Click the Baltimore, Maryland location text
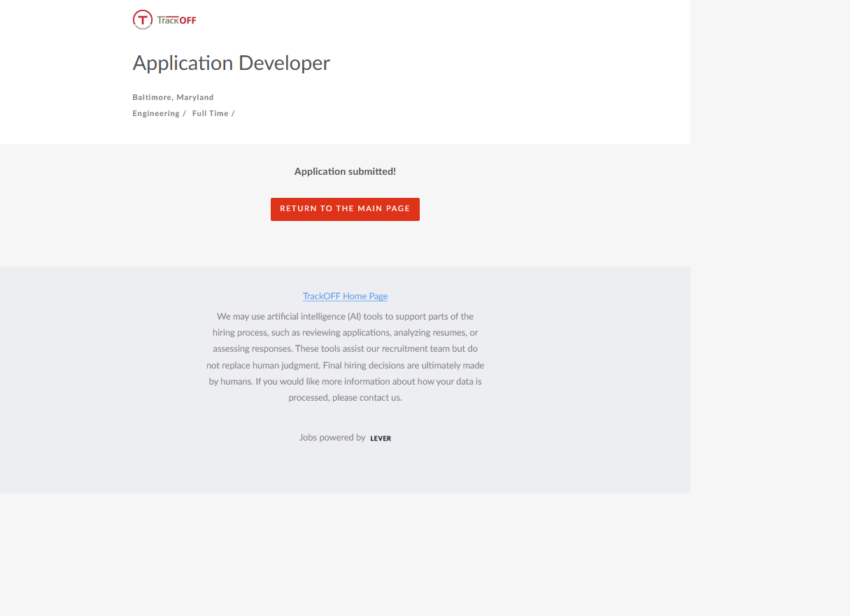850x616 pixels. click(173, 97)
